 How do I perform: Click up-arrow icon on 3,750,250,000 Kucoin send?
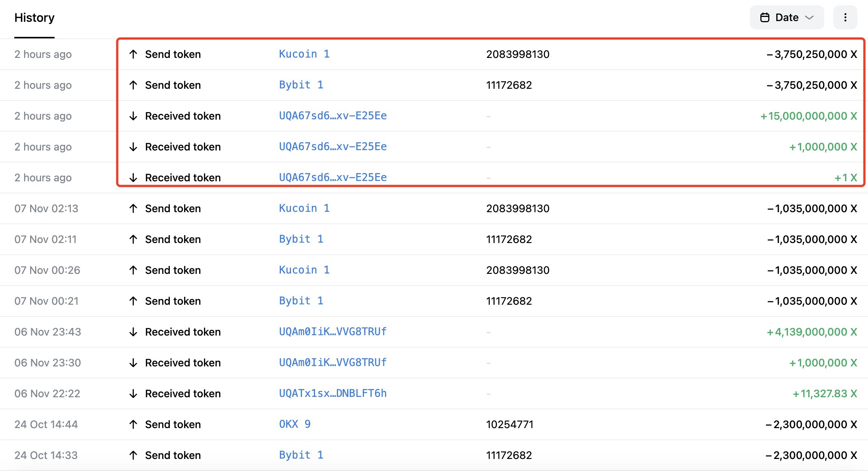133,54
